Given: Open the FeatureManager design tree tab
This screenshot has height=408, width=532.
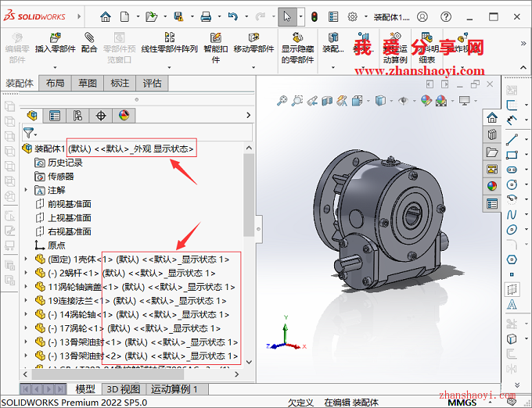Looking at the screenshot, I should (32, 116).
